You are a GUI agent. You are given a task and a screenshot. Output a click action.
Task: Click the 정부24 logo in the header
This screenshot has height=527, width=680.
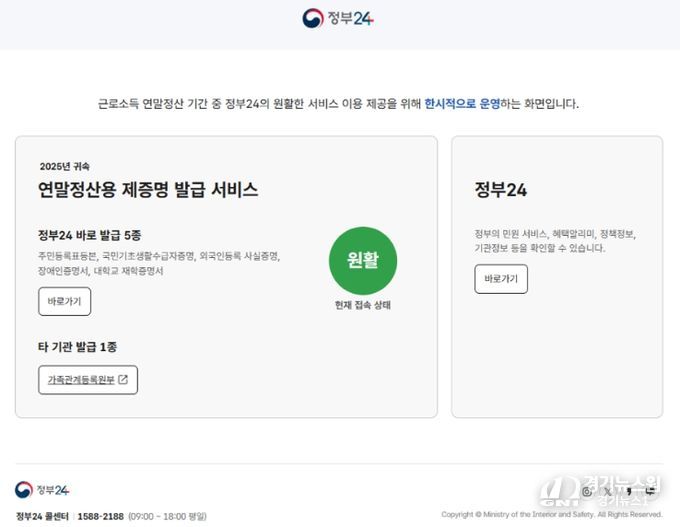point(339,18)
